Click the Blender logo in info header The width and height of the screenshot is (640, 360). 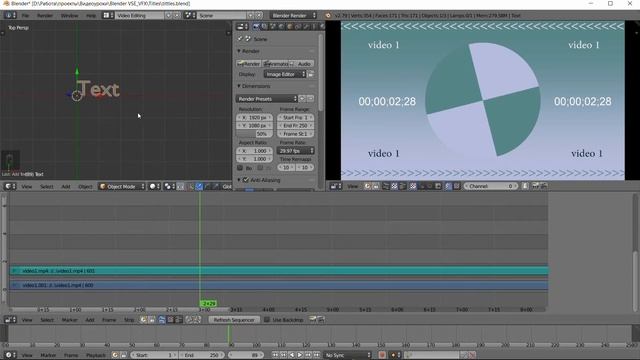328,16
